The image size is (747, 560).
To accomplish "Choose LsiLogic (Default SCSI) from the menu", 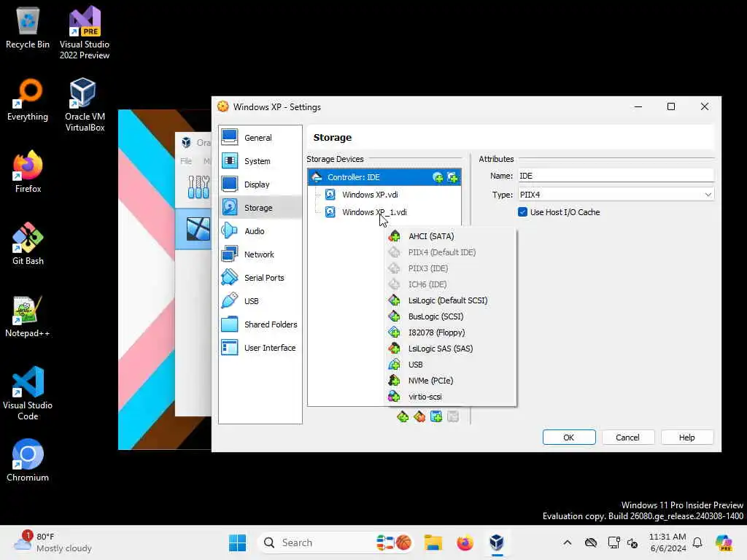I will [x=450, y=300].
